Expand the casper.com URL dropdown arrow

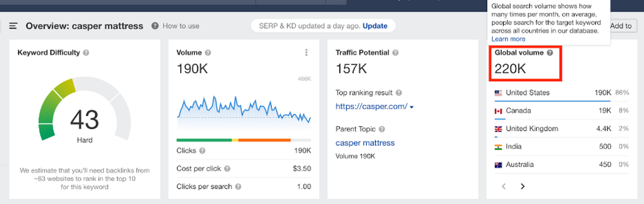[412, 107]
